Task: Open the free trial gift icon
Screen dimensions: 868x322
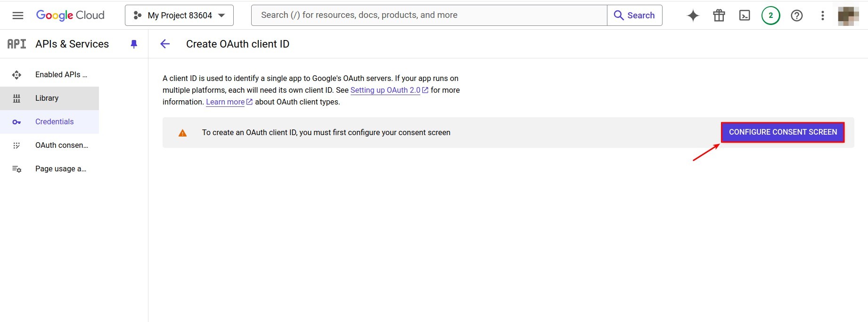Action: [x=719, y=16]
